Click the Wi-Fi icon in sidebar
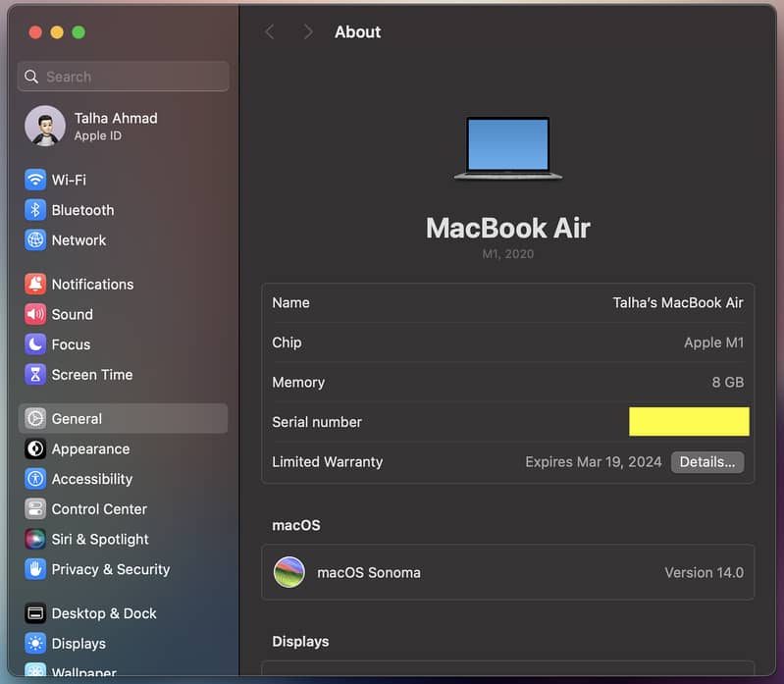 tap(35, 180)
